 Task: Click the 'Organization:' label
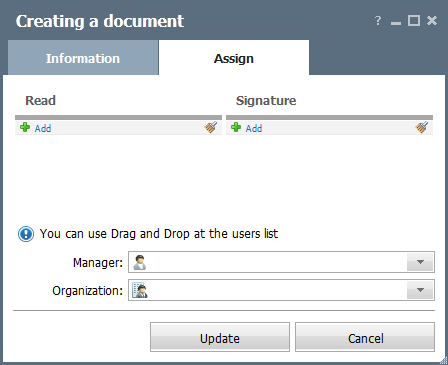click(x=88, y=291)
